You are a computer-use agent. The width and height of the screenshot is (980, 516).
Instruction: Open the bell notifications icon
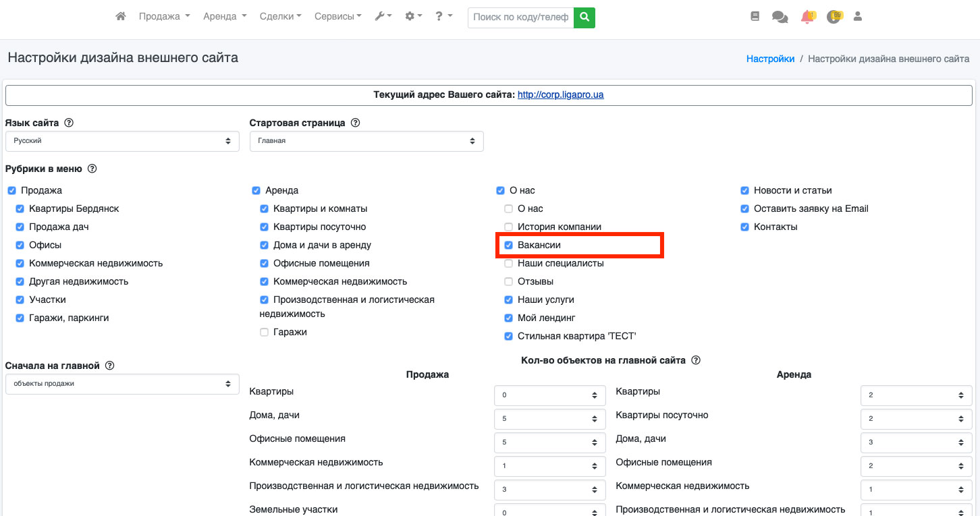tap(807, 18)
